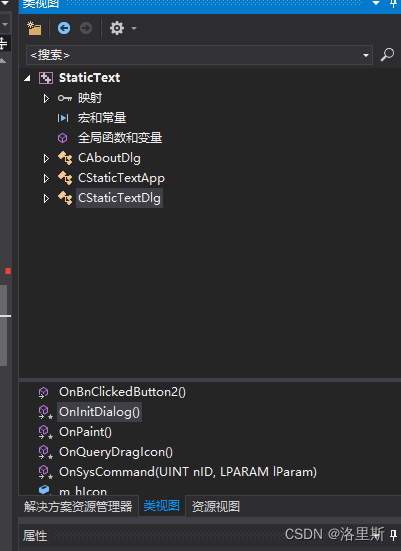
Task: Select the CStaticTextDlg class
Action: click(119, 198)
